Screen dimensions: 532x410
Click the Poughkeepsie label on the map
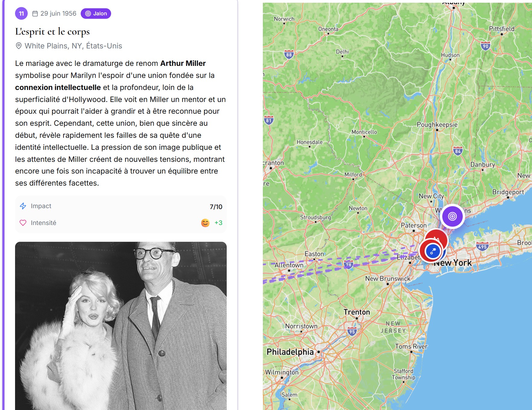437,125
